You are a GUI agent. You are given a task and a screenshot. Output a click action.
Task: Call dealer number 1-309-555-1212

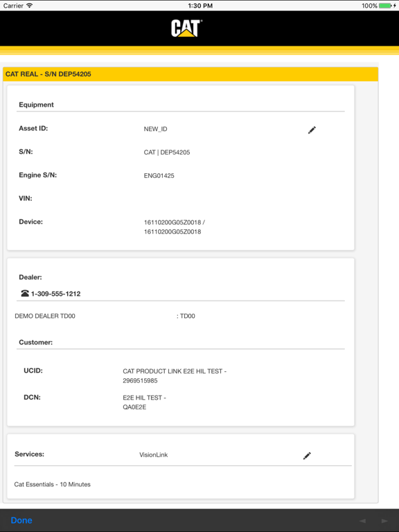pos(55,294)
